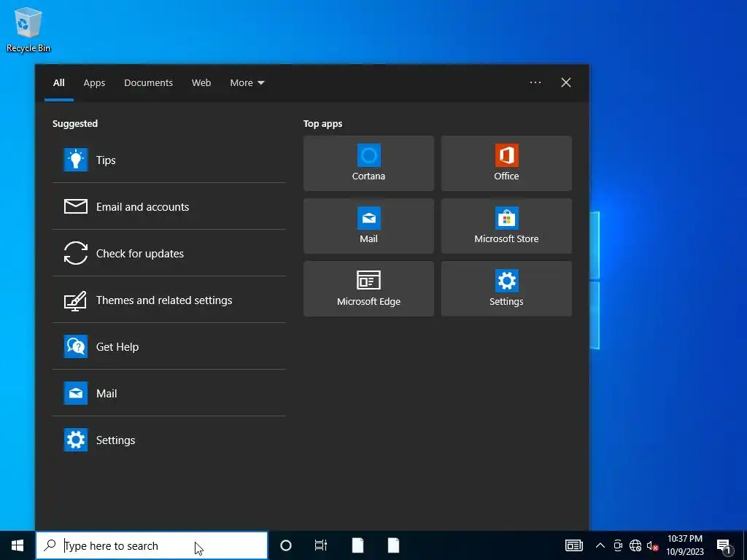Open the Mail tile in Top apps
Screen dimensions: 747x560
click(x=368, y=226)
